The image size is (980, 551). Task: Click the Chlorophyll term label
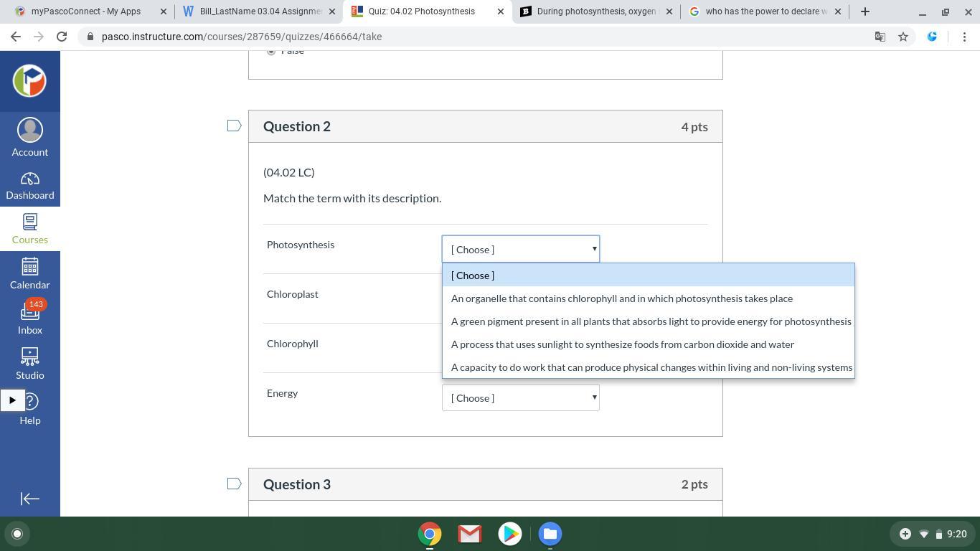click(293, 344)
